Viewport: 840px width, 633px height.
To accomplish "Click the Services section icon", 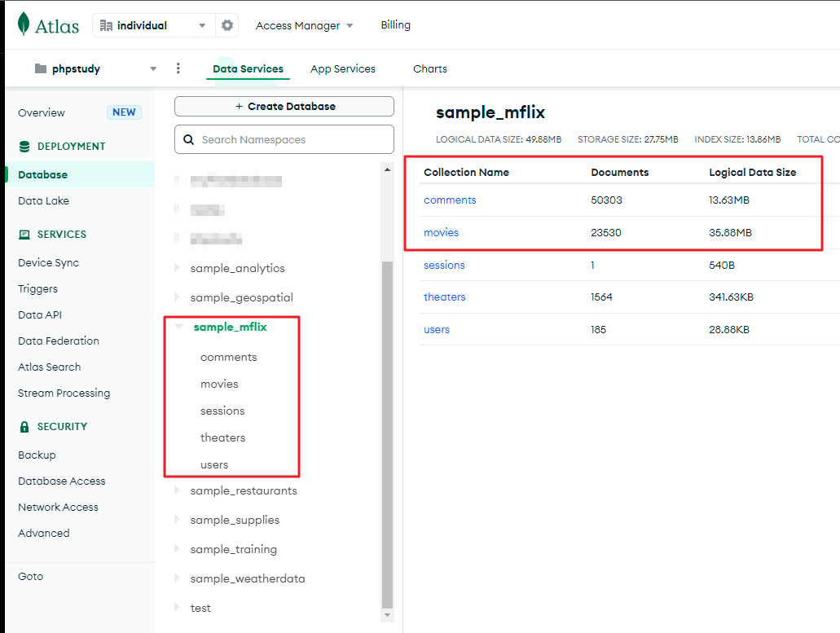I will click(24, 235).
